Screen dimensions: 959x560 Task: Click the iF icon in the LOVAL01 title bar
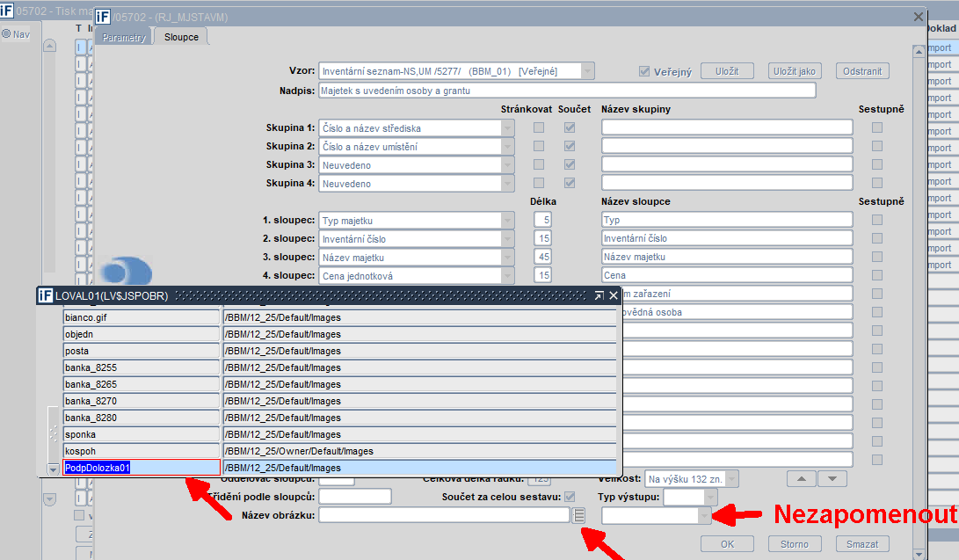(45, 296)
